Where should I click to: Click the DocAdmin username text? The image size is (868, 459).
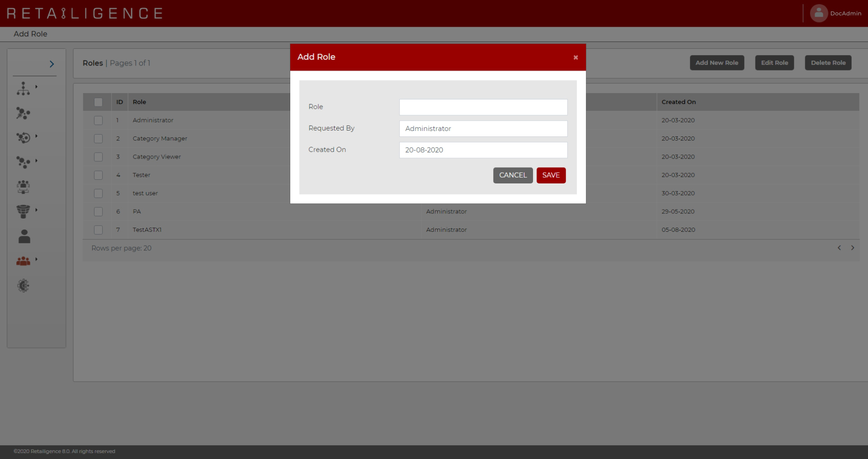pyautogui.click(x=845, y=14)
